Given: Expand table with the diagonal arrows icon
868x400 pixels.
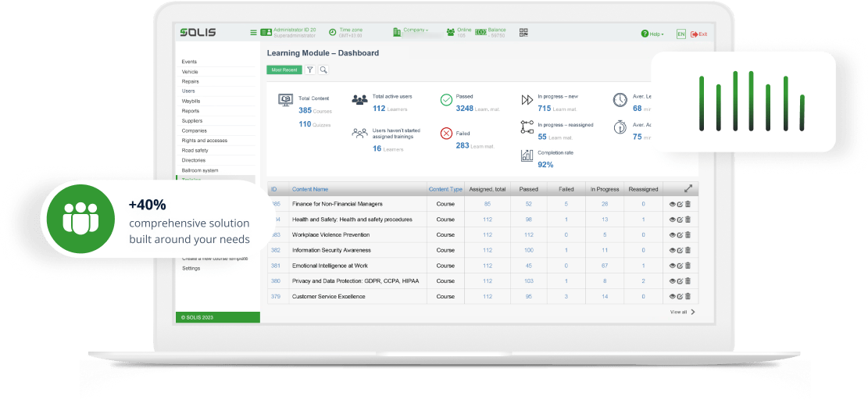Looking at the screenshot, I should point(688,188).
